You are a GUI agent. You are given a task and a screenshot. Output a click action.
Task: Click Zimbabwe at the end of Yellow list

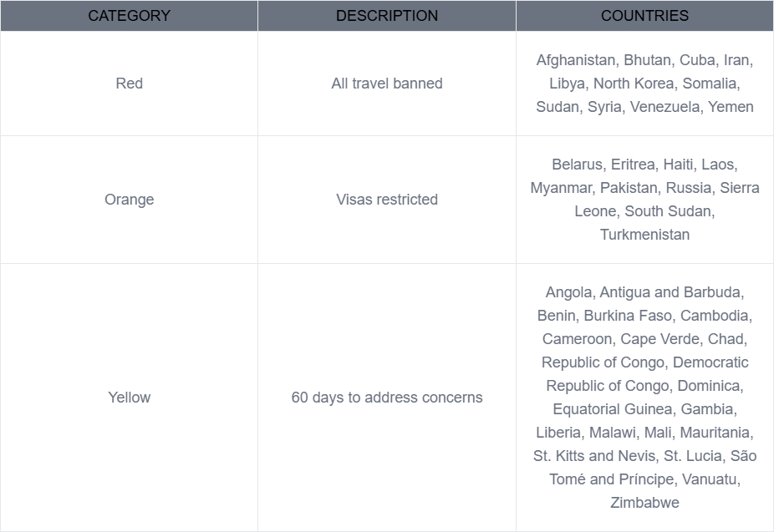644,503
